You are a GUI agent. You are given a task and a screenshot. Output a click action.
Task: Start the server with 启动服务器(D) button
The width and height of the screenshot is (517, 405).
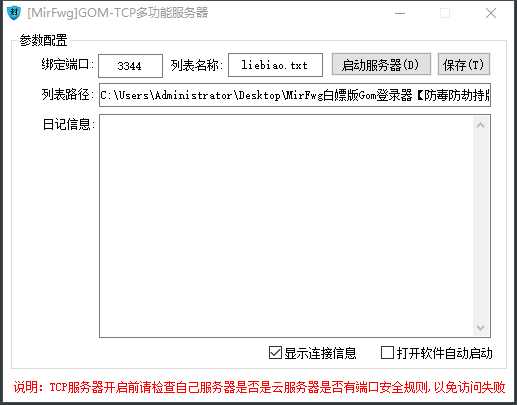381,64
